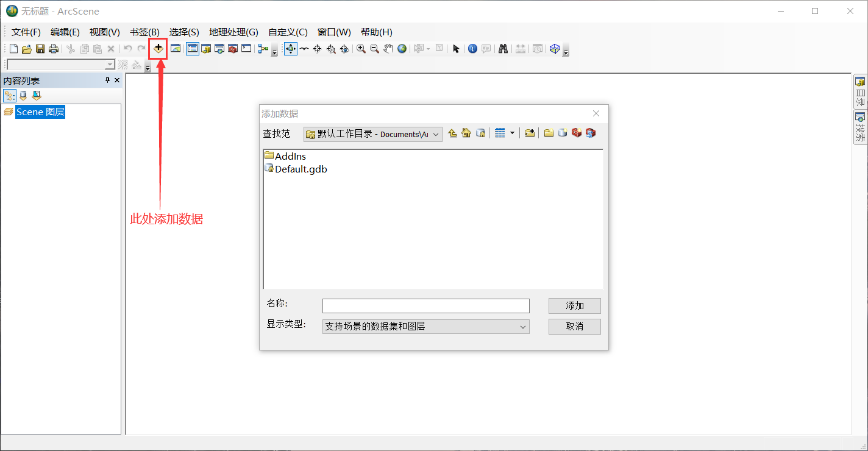Go to default geodatabase in Add Data dialog
The height and width of the screenshot is (451, 868).
tap(480, 133)
